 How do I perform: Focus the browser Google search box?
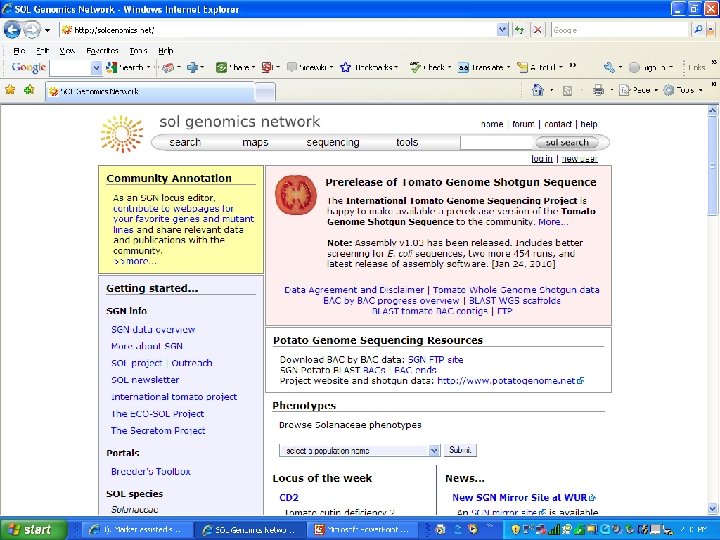(620, 30)
